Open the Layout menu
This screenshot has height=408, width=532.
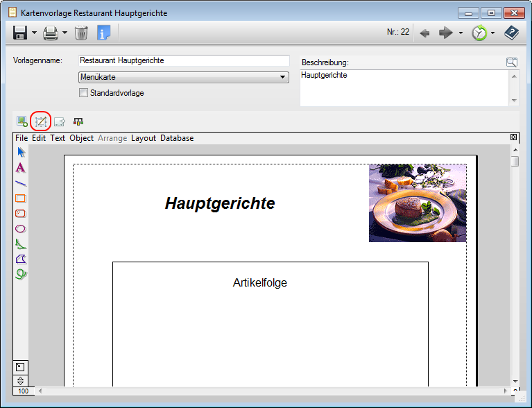pos(144,138)
